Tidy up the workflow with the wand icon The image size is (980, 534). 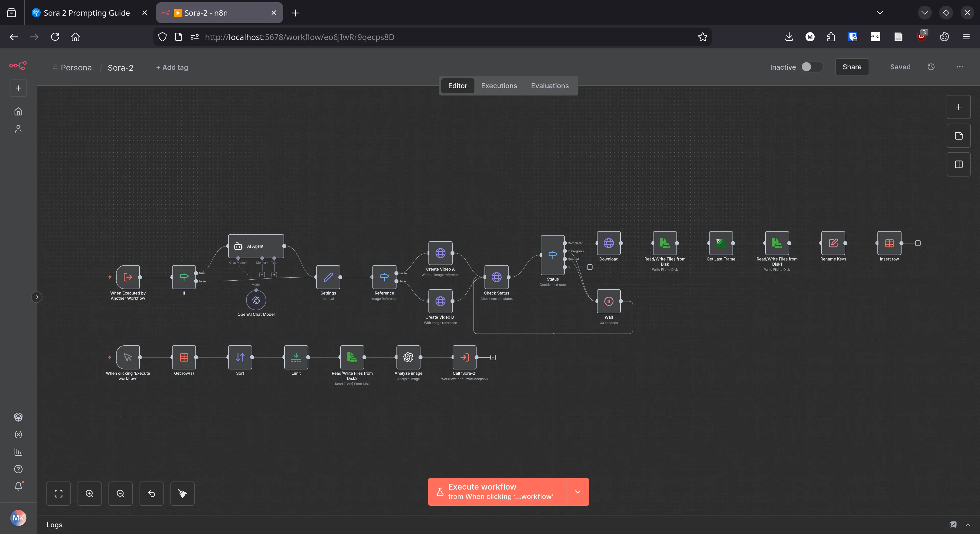(182, 493)
